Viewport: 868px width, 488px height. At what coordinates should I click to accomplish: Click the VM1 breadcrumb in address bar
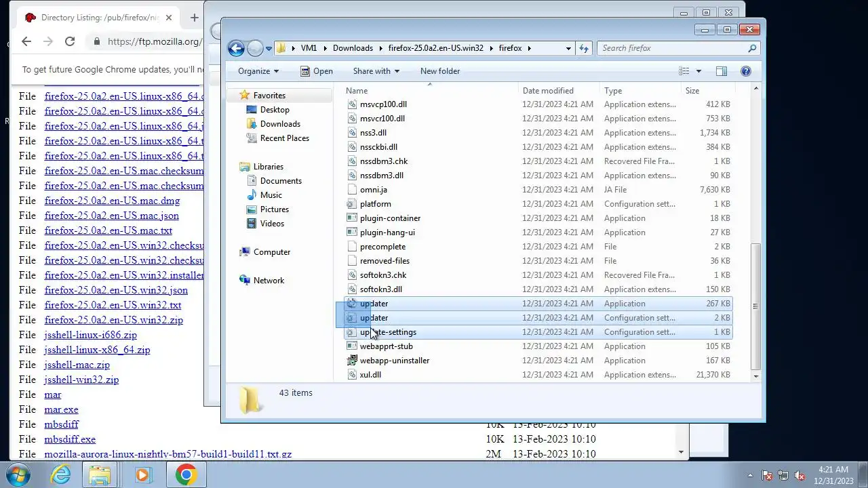[309, 48]
